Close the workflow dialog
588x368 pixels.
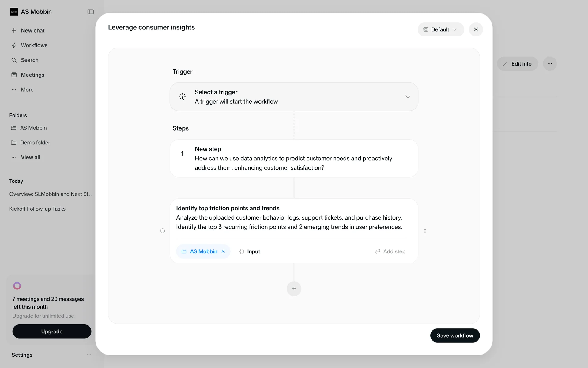[x=476, y=29]
